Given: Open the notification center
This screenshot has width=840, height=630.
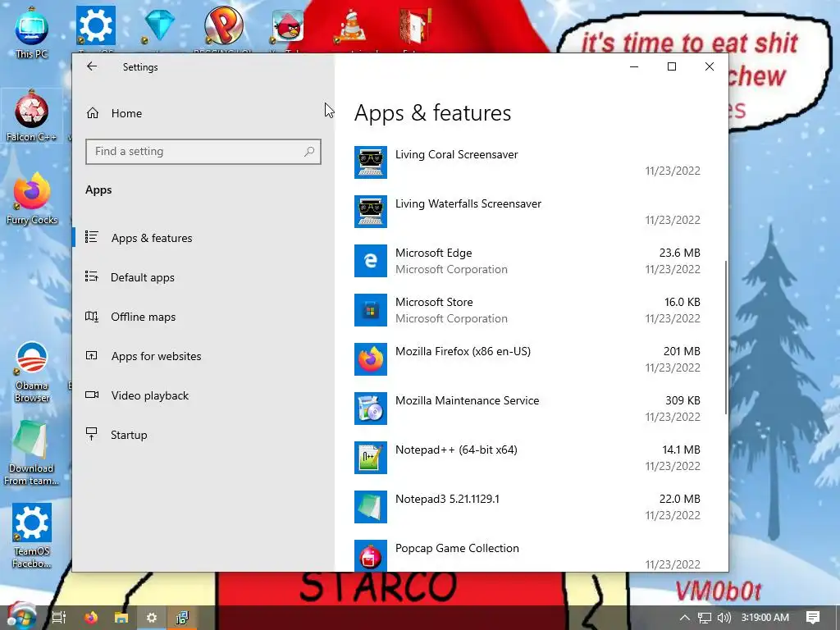Looking at the screenshot, I should tap(813, 618).
